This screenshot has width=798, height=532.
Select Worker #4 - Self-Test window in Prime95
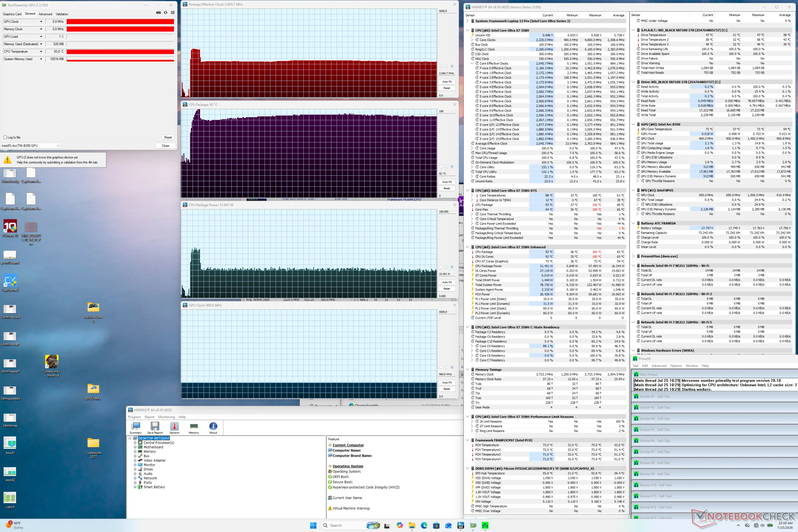[715, 418]
